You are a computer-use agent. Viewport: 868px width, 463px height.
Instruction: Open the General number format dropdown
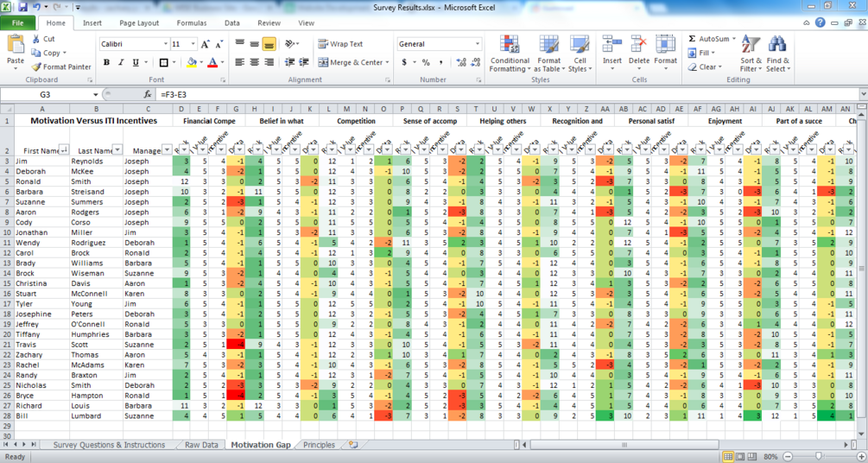477,44
